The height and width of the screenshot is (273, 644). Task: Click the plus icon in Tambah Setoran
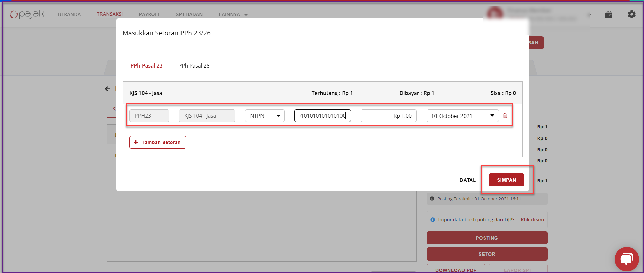coord(136,142)
